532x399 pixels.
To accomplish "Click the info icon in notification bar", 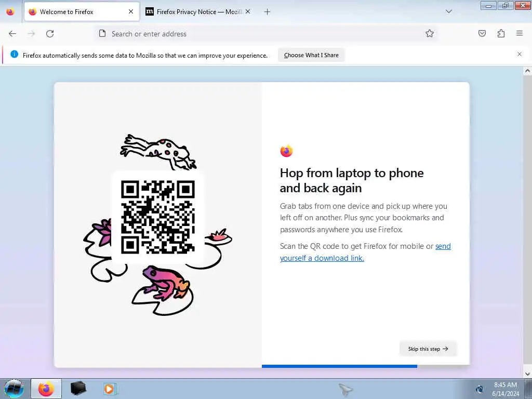I will [14, 54].
